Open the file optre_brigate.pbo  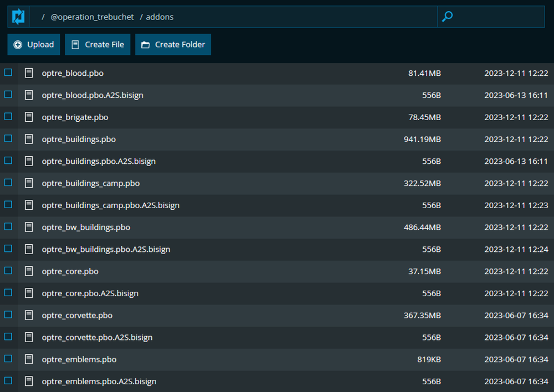coord(75,117)
